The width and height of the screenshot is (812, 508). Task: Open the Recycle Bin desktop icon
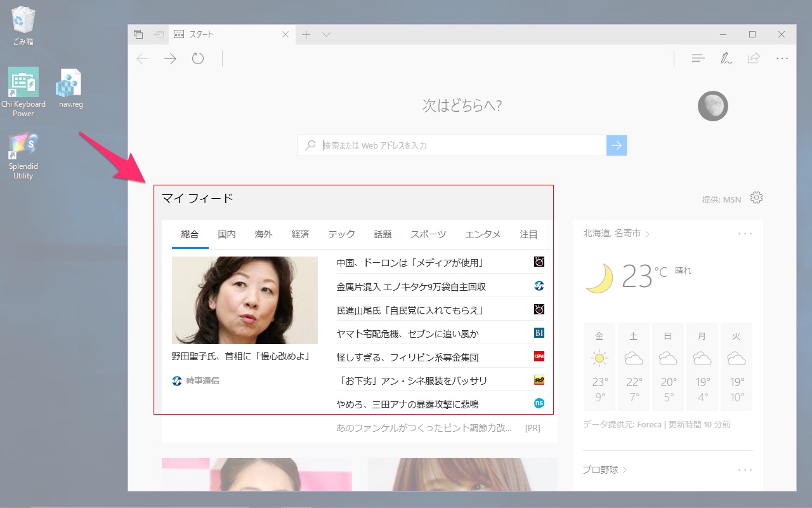[x=23, y=25]
